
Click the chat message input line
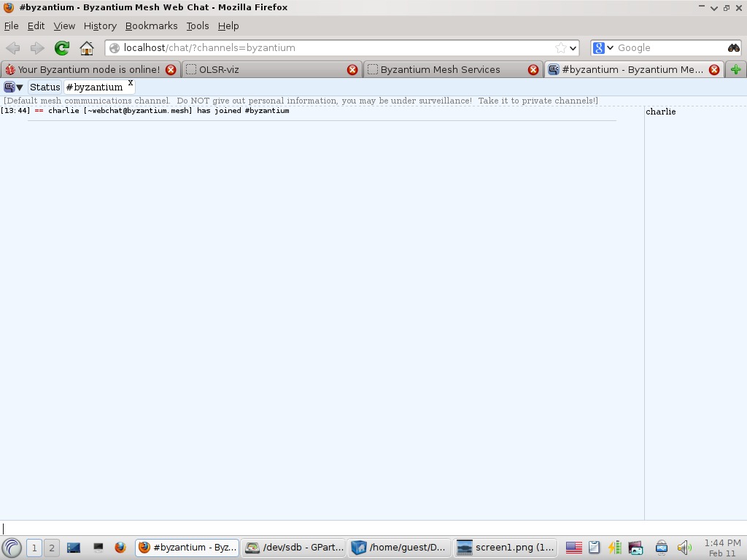tap(373, 529)
